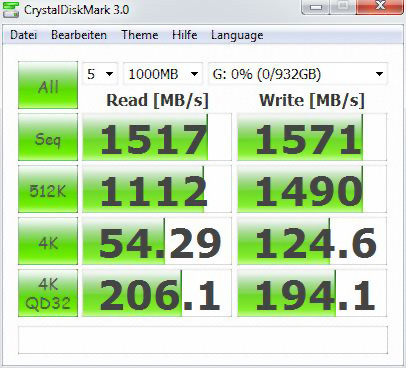The height and width of the screenshot is (368, 406).
Task: Open the Bearbeiten menu
Action: 79,35
